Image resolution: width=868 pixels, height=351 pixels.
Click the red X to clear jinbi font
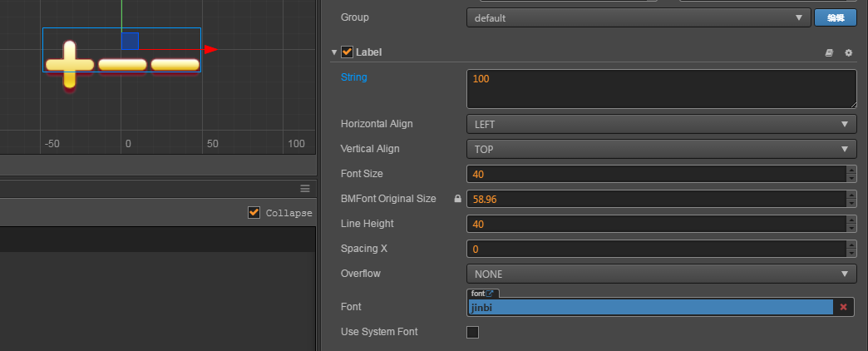point(843,307)
